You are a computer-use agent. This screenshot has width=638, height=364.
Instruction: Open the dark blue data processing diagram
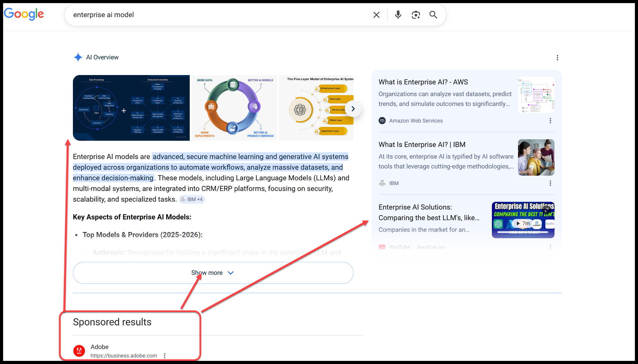[x=131, y=108]
